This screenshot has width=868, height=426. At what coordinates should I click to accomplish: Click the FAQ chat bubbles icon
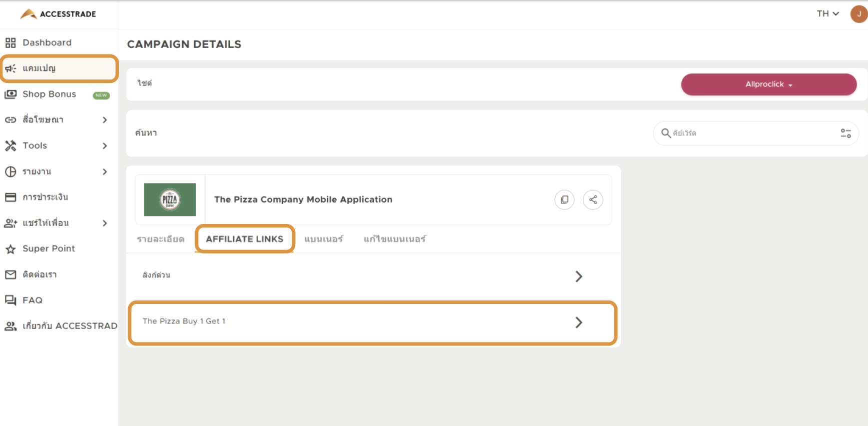(11, 300)
